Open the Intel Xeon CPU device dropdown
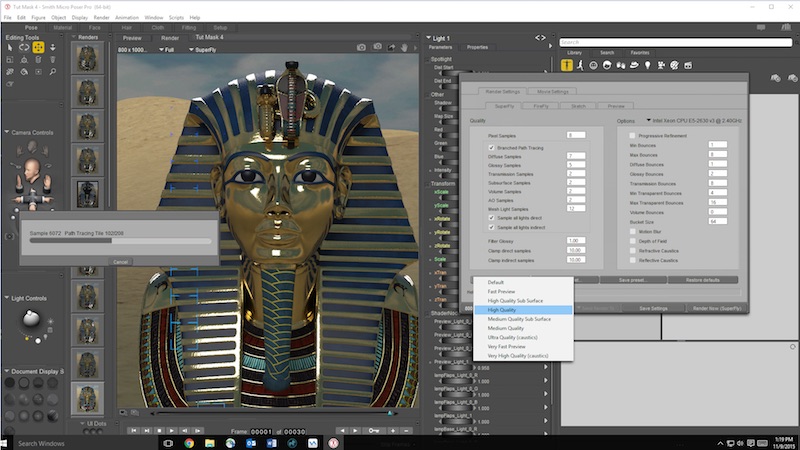800x450 pixels. pos(694,120)
